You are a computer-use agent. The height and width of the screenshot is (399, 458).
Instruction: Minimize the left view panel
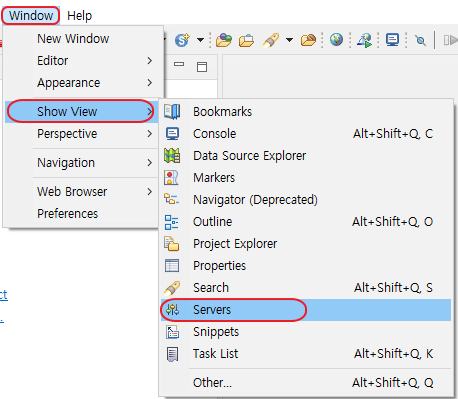(x=179, y=64)
